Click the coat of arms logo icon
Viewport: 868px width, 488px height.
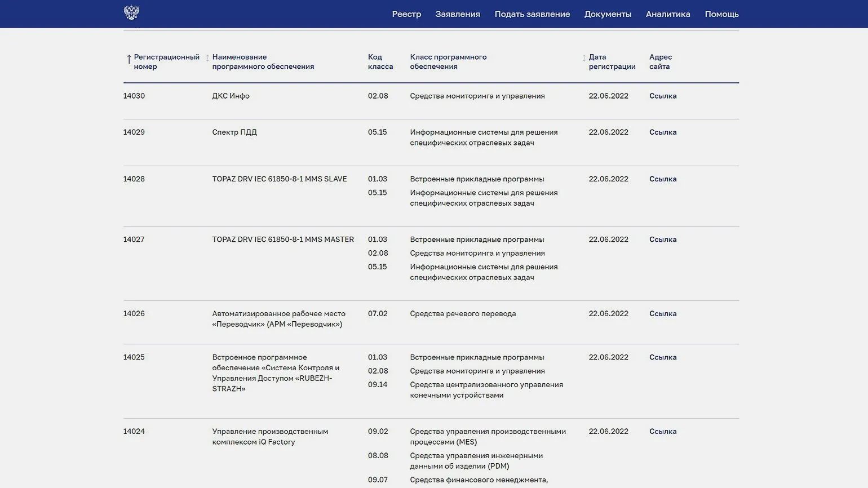point(131,13)
